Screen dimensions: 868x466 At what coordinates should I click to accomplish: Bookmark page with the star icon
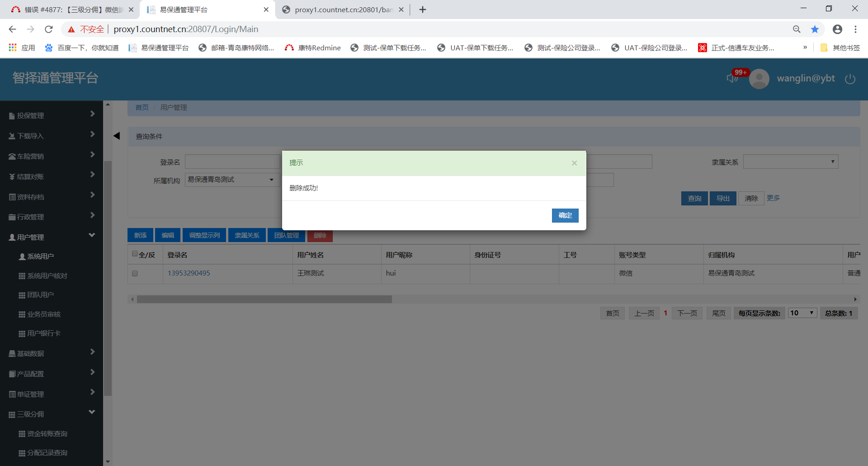pos(815,29)
